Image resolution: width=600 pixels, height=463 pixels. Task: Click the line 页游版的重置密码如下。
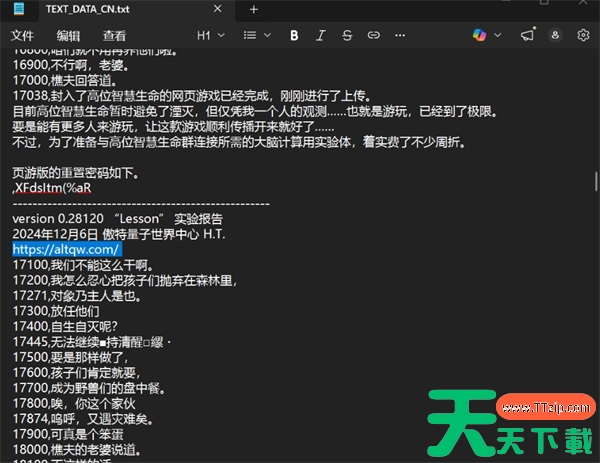click(76, 173)
